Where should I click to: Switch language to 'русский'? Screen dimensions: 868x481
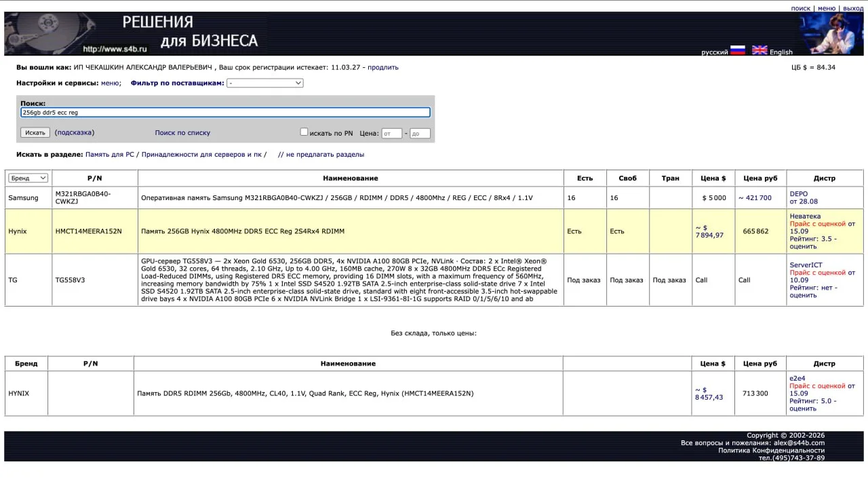coord(714,52)
